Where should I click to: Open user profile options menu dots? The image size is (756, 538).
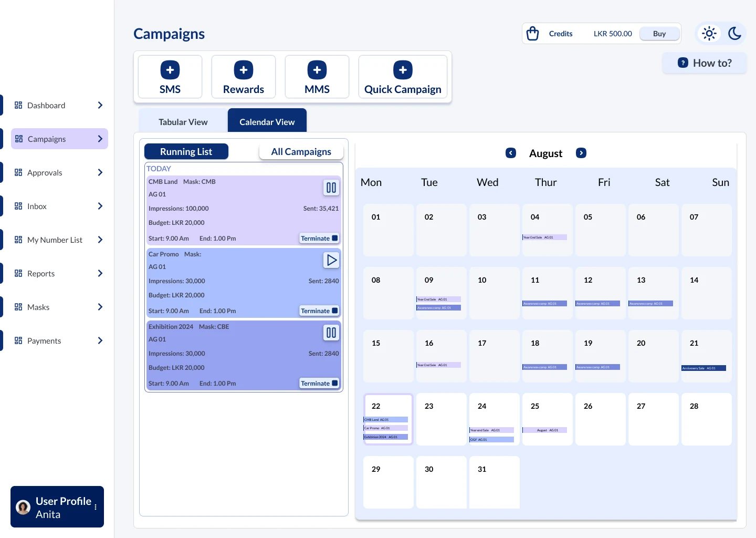click(96, 507)
